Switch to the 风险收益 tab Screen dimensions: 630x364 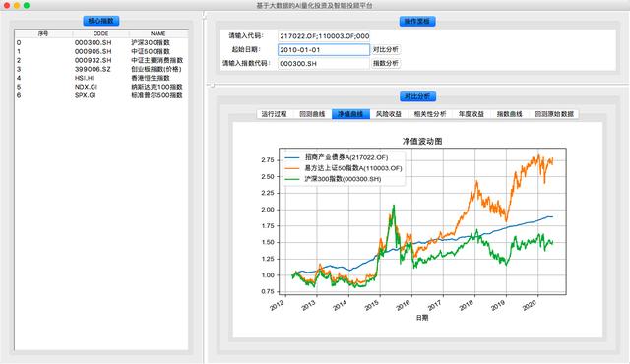(389, 114)
